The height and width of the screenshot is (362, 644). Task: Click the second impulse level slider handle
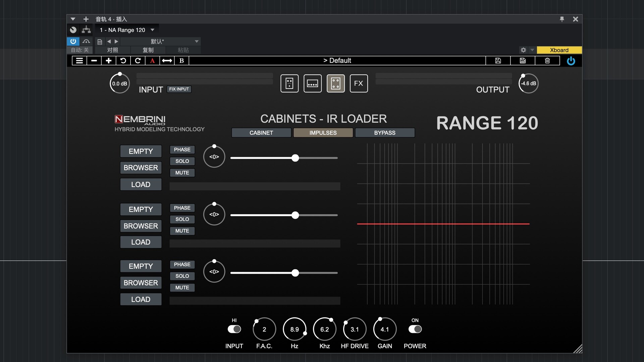(295, 215)
